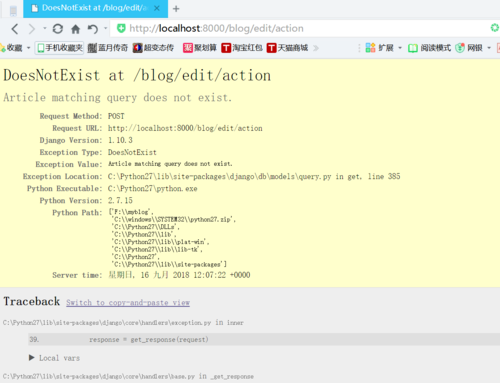Screen dimensions: 500x383
Task: Reload the page with the refresh icon
Action: coord(58,29)
